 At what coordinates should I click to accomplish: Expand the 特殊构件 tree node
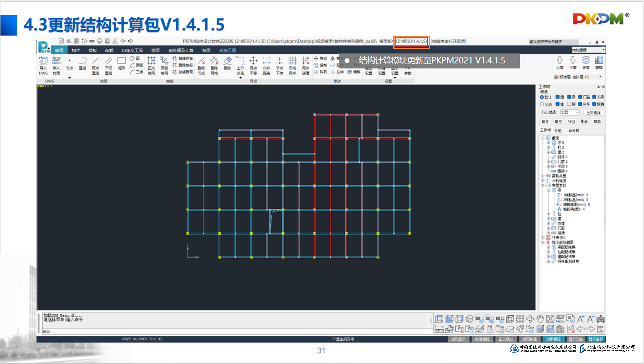coord(543,238)
